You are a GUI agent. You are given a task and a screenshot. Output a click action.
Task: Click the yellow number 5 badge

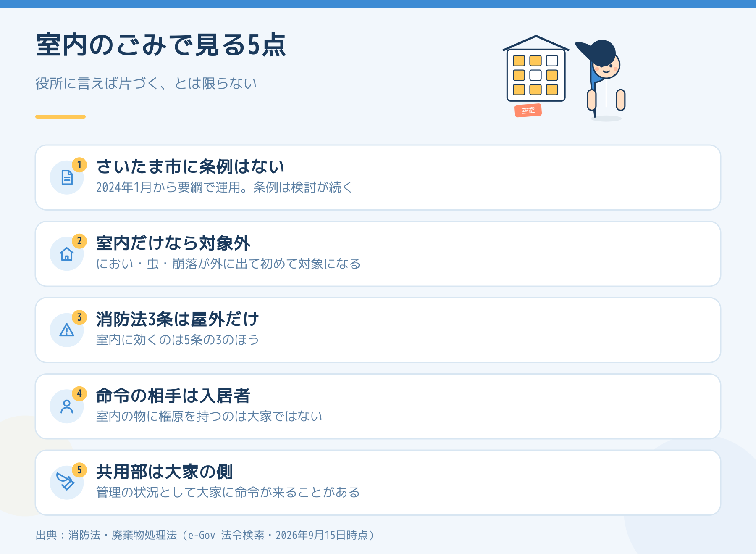pos(79,470)
